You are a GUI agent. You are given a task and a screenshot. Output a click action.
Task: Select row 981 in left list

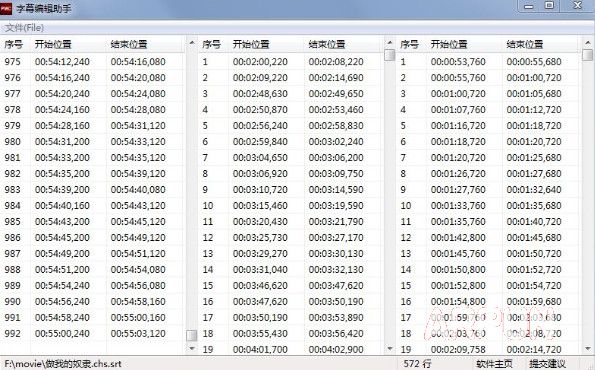tap(93, 157)
